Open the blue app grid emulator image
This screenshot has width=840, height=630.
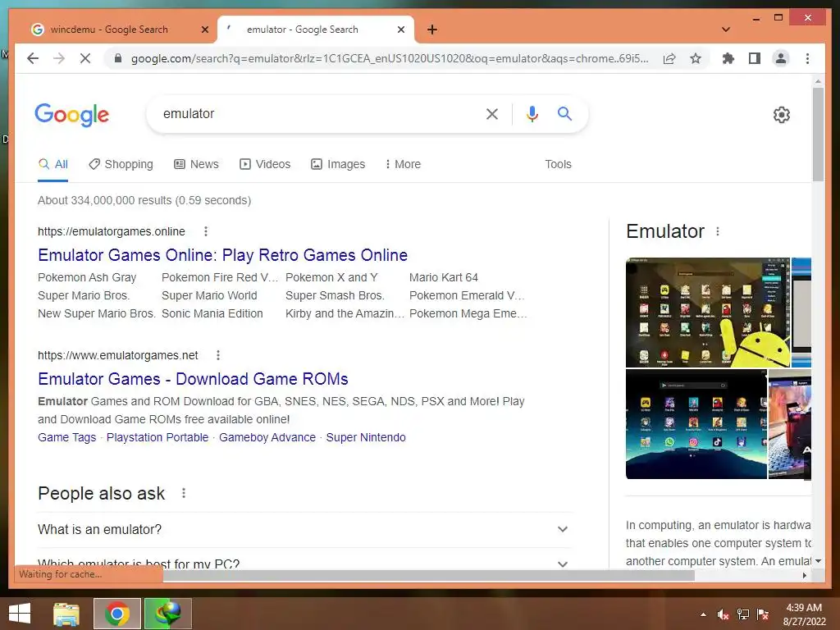point(696,424)
